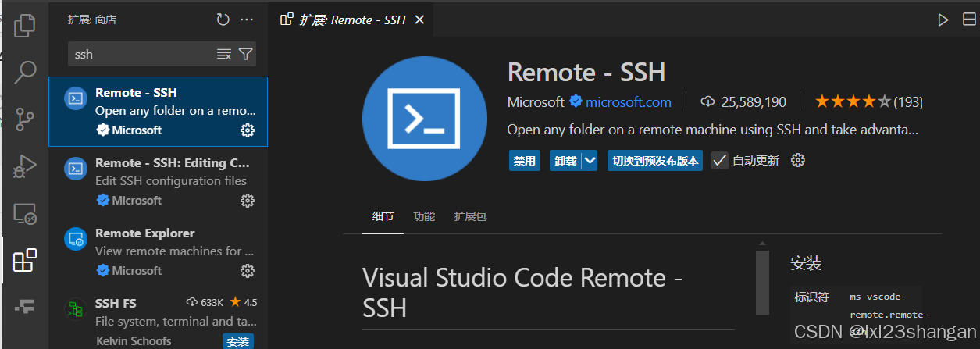Click the Remote - SSH: Editing list icon
The image size is (980, 349).
coord(75,169)
